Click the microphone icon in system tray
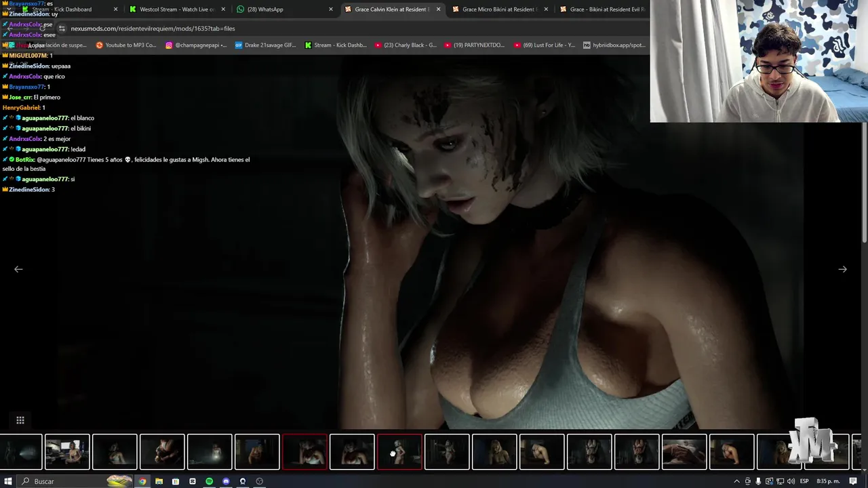 pyautogui.click(x=758, y=481)
